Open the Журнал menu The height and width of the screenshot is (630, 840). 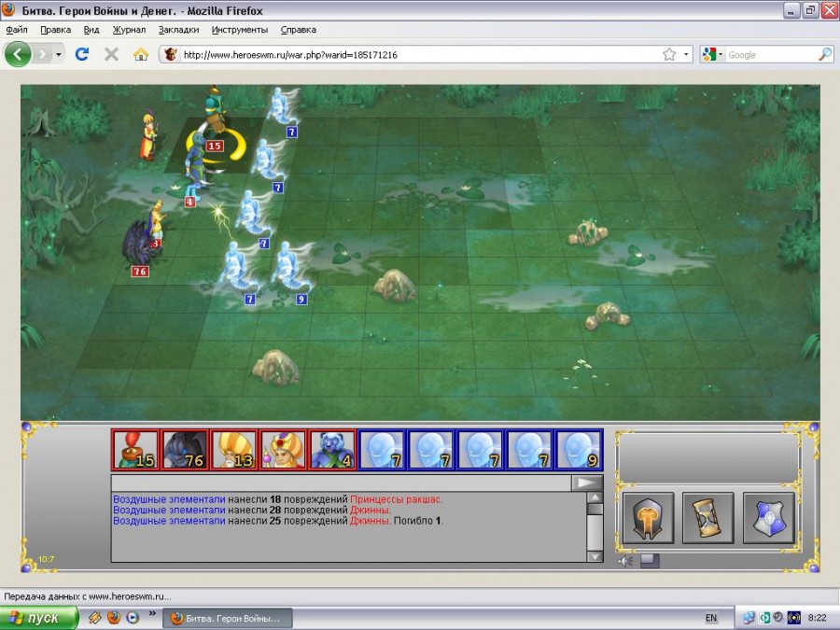click(129, 30)
